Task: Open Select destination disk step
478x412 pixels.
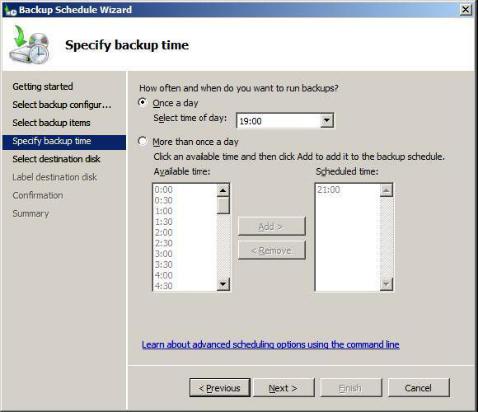Action: click(56, 159)
